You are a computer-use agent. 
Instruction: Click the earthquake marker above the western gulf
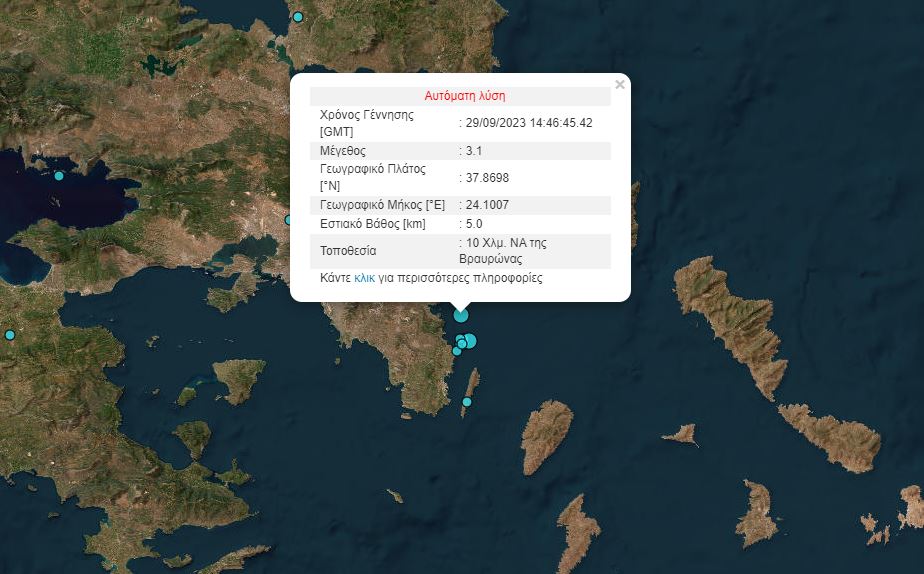[x=59, y=176]
